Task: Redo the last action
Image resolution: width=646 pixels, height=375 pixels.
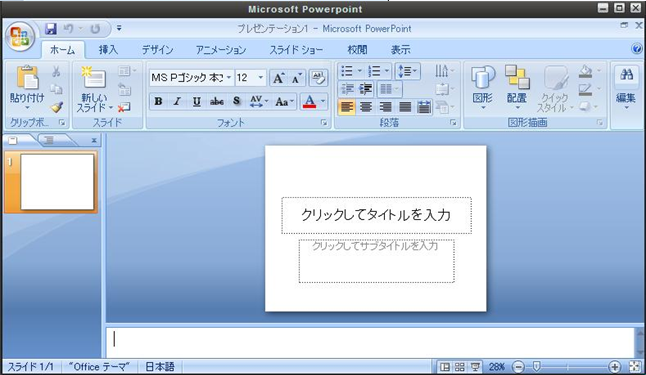Action: pos(95,28)
